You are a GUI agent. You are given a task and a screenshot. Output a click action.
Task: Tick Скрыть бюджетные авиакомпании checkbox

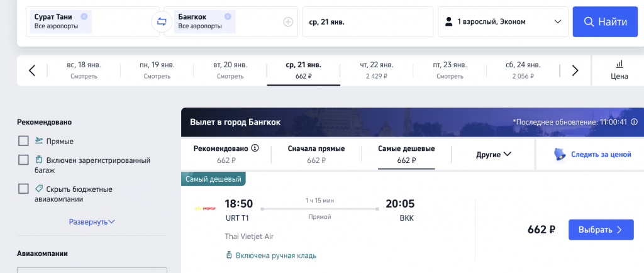pos(23,189)
